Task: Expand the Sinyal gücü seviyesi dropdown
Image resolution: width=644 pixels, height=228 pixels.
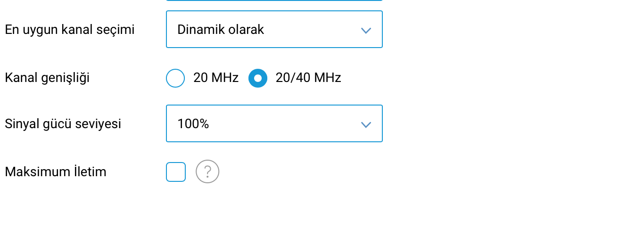Action: tap(274, 123)
